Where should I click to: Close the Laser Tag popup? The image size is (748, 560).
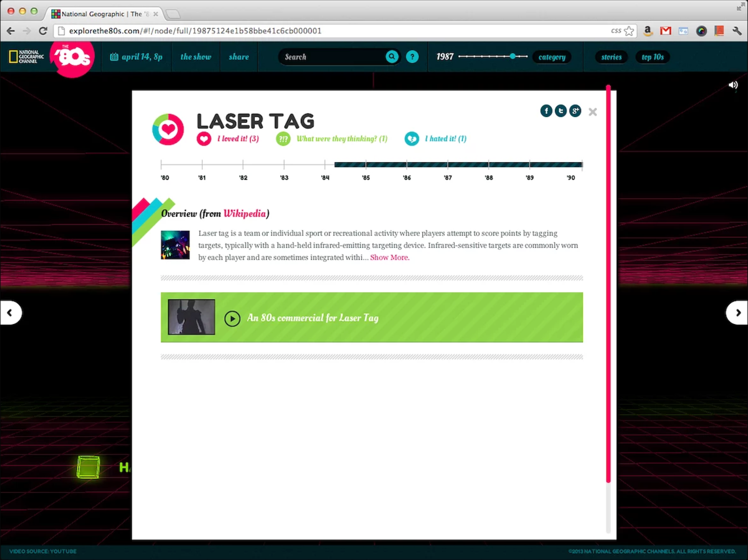[593, 112]
